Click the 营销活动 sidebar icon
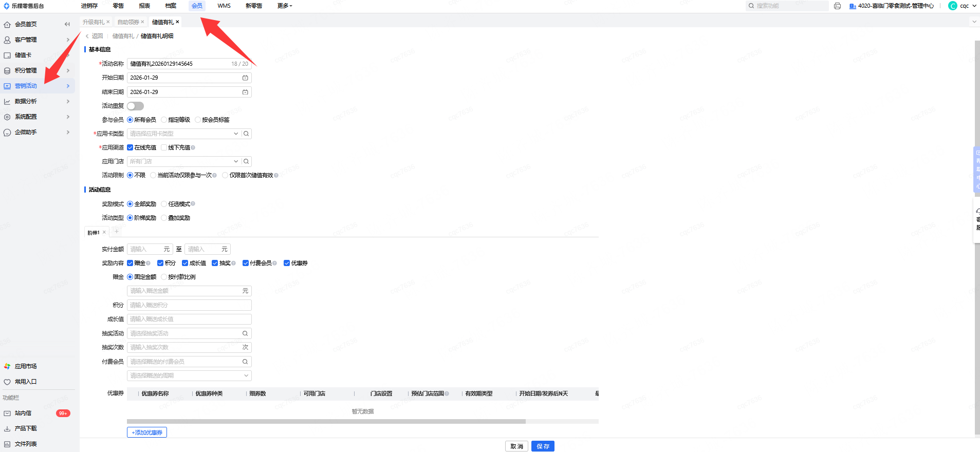The image size is (980, 452). click(x=7, y=86)
